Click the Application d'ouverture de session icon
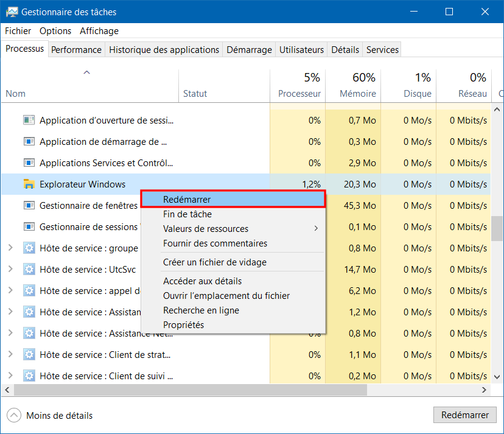Image resolution: width=504 pixels, height=434 pixels. coord(29,121)
